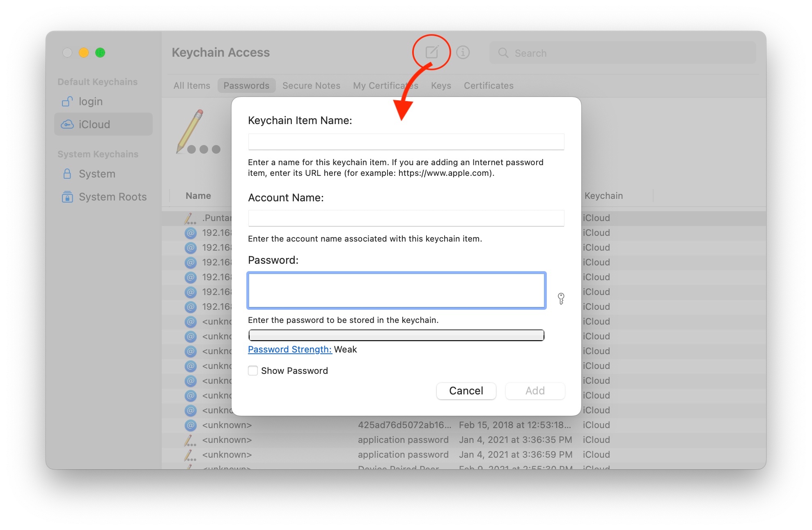This screenshot has height=530, width=812.
Task: Select System keychain lock icon
Action: pyautogui.click(x=67, y=174)
